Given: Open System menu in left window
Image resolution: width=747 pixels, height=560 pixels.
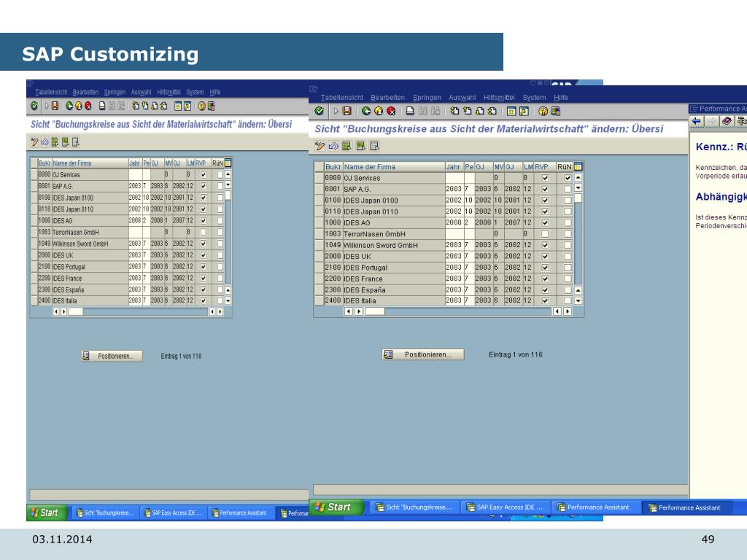Looking at the screenshot, I should (x=195, y=92).
